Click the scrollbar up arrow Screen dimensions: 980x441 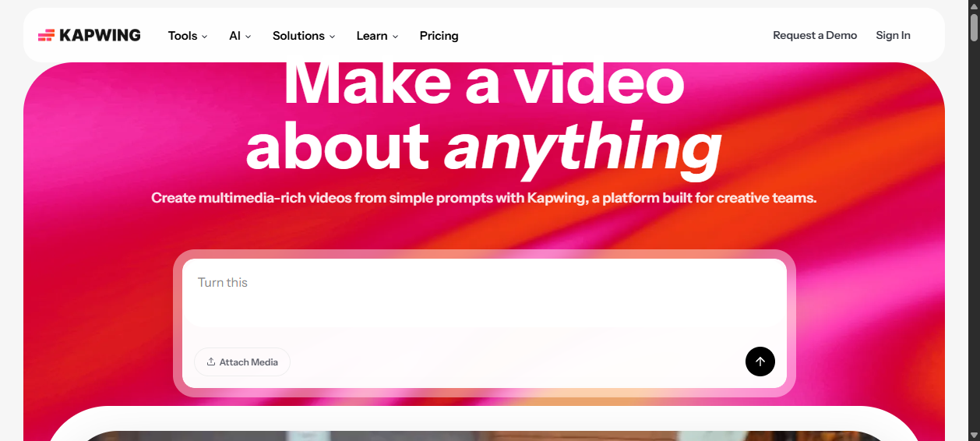(974, 5)
